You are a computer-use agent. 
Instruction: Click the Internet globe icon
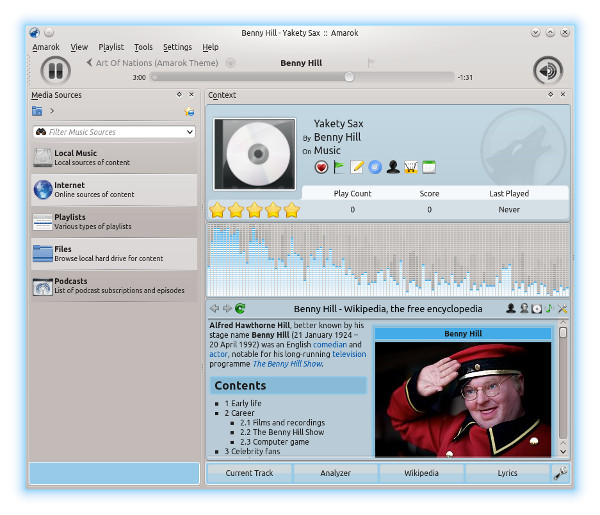click(x=42, y=190)
